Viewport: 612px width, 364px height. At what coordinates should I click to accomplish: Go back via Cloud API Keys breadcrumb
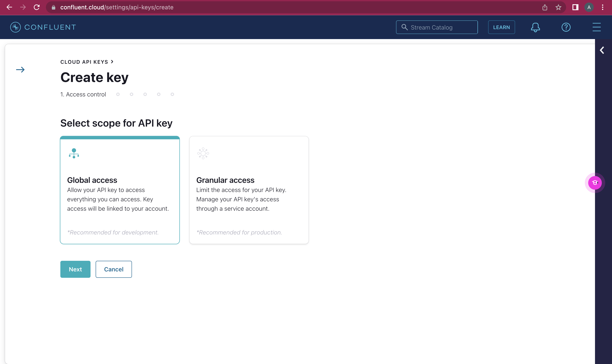click(x=84, y=62)
